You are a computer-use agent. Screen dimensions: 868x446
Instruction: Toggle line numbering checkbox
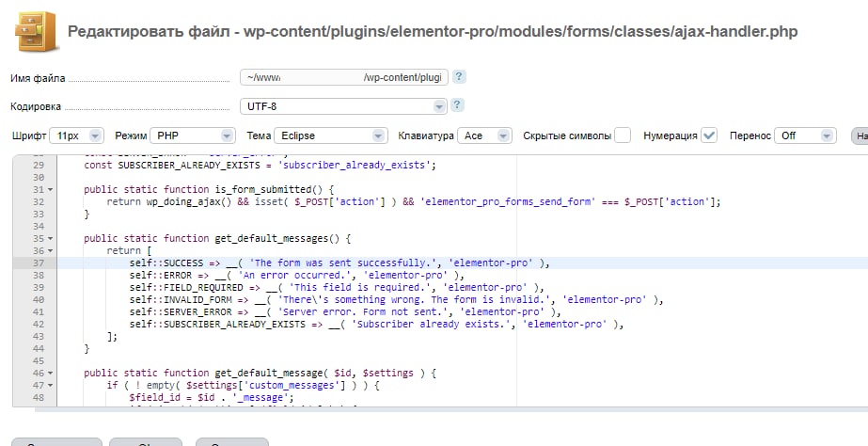coord(708,135)
